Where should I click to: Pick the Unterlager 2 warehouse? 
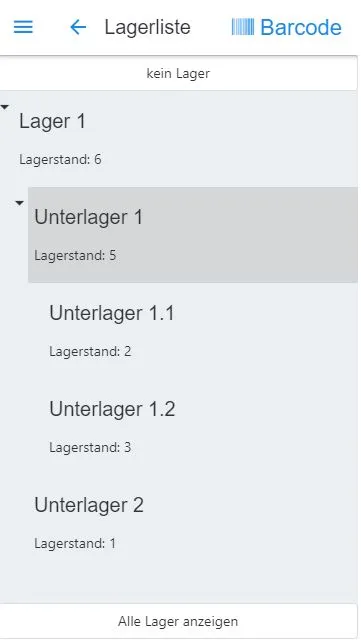tap(193, 522)
